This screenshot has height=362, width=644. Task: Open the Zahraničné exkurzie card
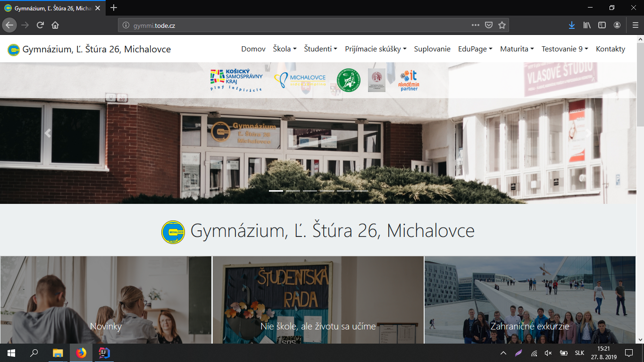point(530,300)
